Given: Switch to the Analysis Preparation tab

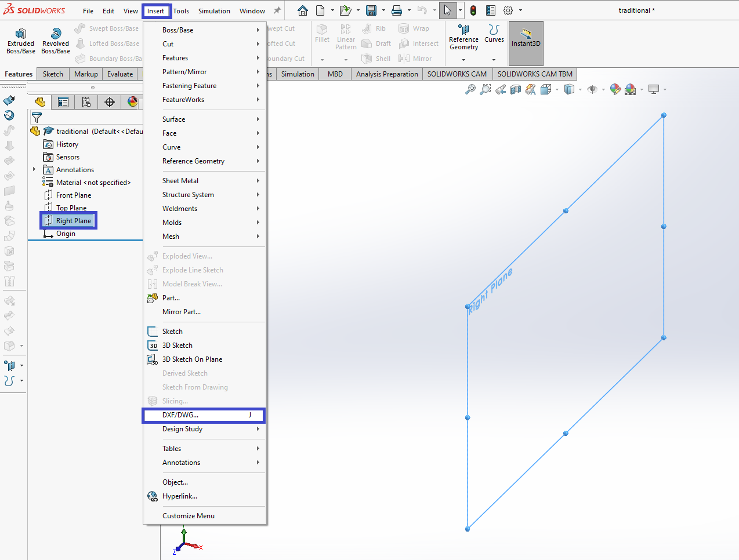Looking at the screenshot, I should [387, 74].
